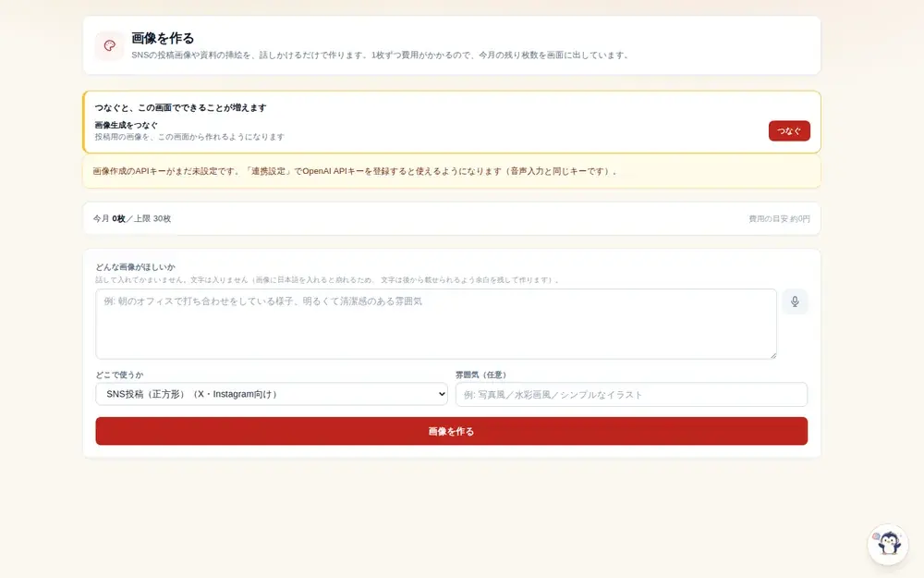This screenshot has width=924, height=578.
Task: Click the red つなぐ button
Action: (x=789, y=131)
